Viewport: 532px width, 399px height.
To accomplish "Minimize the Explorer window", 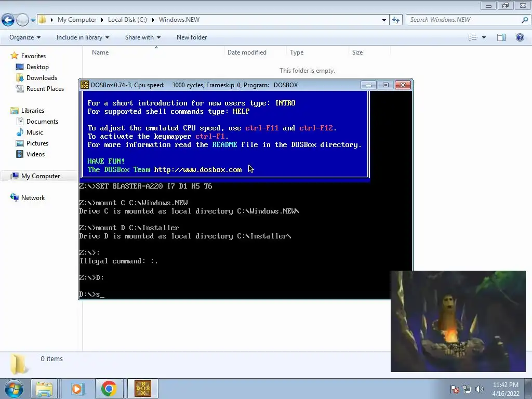I will coord(488,6).
